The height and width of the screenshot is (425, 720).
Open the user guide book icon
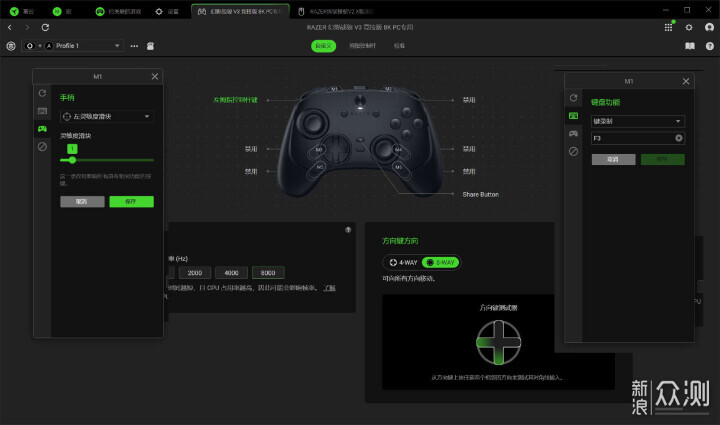coord(690,46)
